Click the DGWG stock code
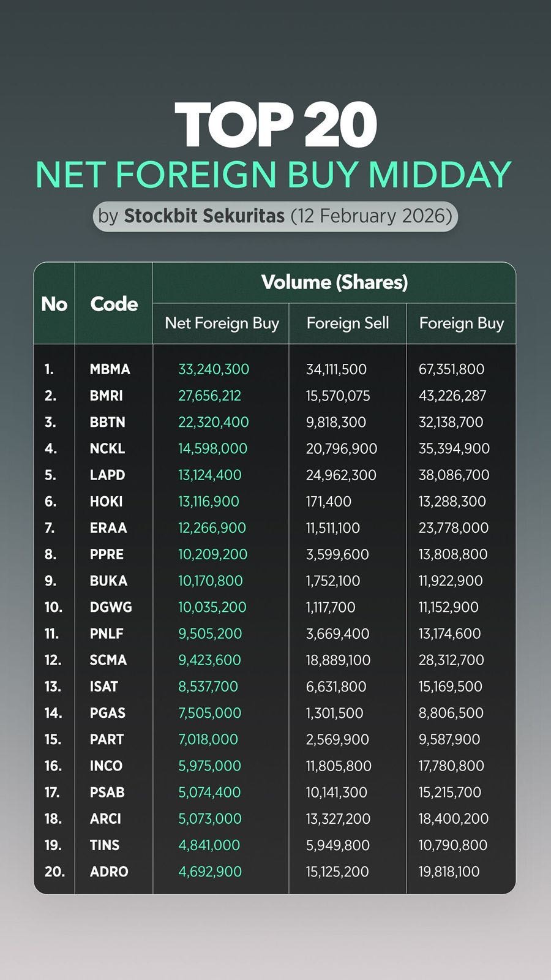Image resolution: width=551 pixels, height=980 pixels. click(x=111, y=607)
